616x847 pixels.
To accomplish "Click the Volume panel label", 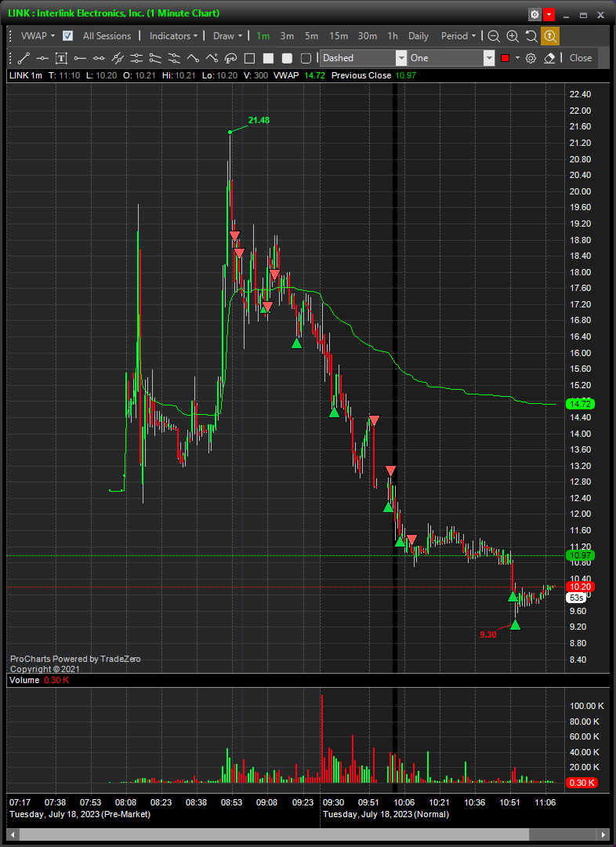I will tap(24, 680).
